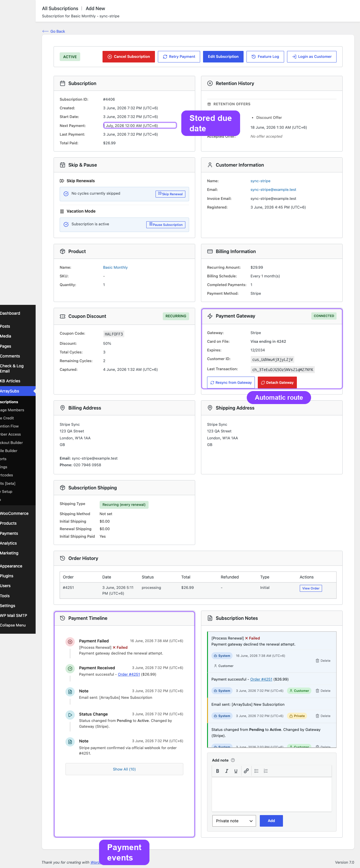Open the Add New tab
Viewport: 360px width, 868px height.
[x=95, y=8]
